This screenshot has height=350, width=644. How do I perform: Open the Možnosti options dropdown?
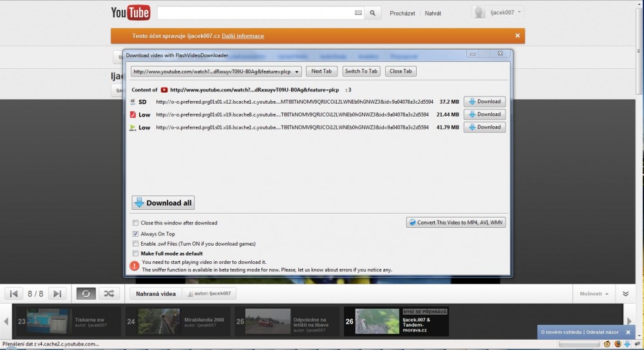594,293
